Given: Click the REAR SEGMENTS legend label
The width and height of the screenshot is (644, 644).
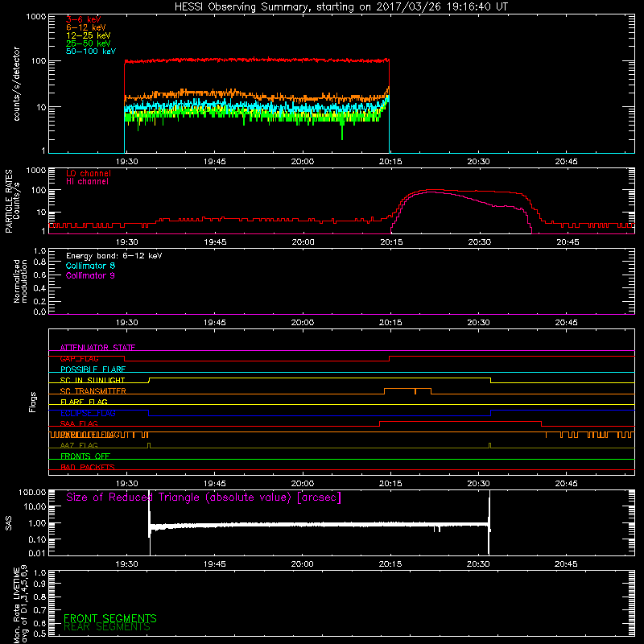Looking at the screenshot, I should pos(107,627).
